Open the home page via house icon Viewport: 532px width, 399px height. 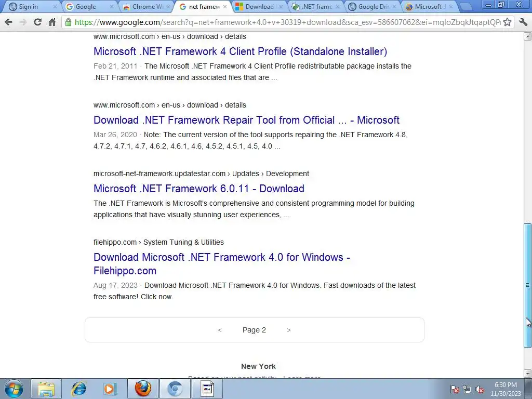point(52,22)
